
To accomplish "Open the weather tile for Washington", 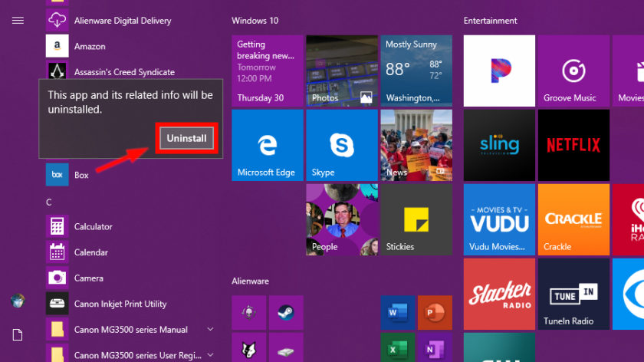I will point(416,71).
